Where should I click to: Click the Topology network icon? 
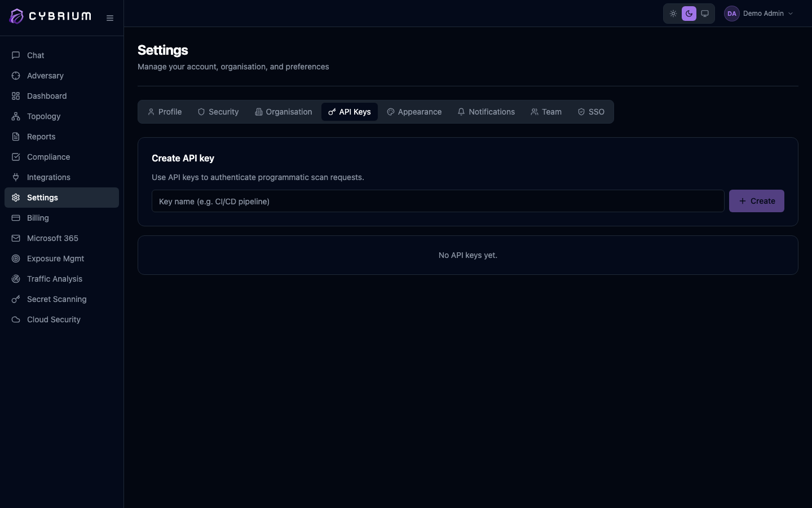coord(16,116)
